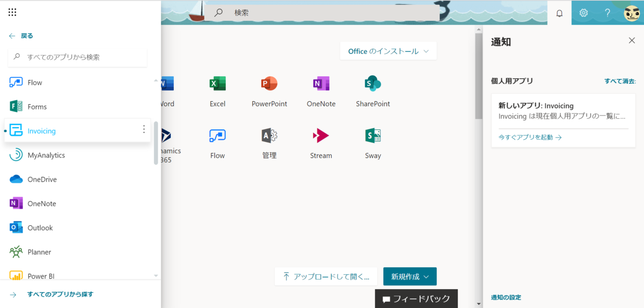
Task: Click the main page vertical scrollbar thumb
Action: coord(479,75)
